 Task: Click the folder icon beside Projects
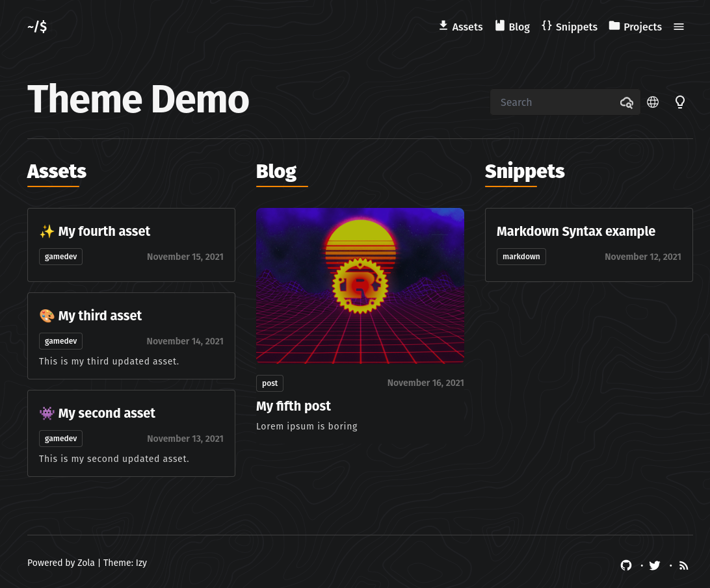[614, 26]
